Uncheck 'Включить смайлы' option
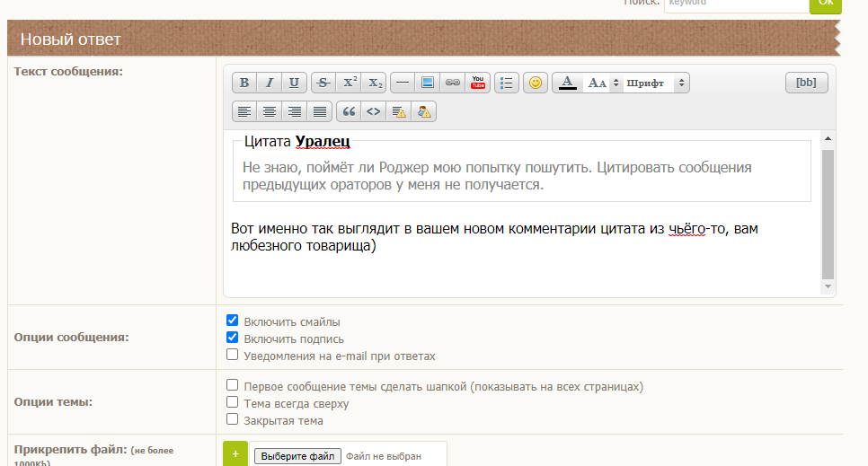This screenshot has height=466, width=868. [233, 321]
